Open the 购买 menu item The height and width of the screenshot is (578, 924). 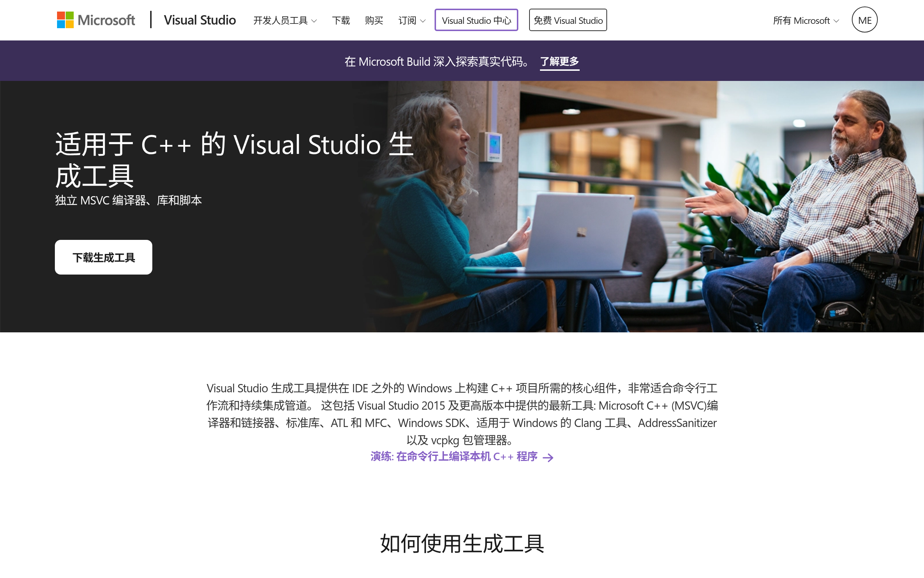pos(374,20)
